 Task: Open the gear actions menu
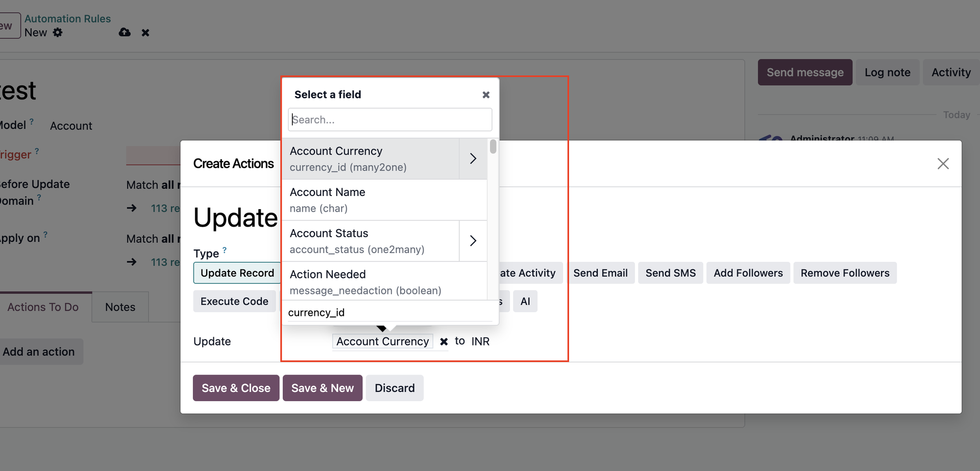(x=58, y=33)
